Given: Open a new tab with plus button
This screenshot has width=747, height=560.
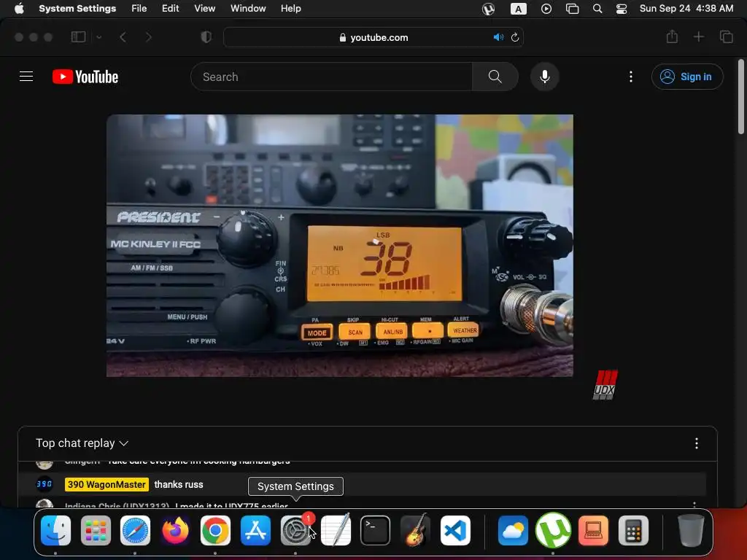Looking at the screenshot, I should coord(698,36).
